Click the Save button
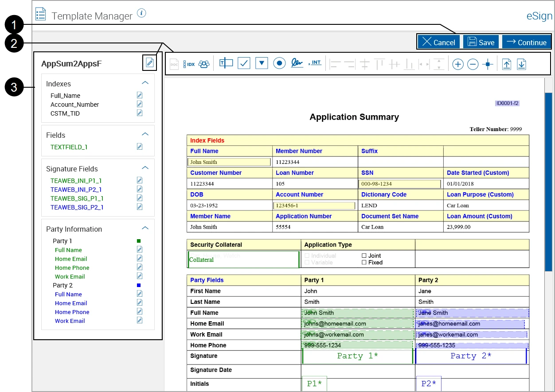555x392 pixels. coord(481,42)
